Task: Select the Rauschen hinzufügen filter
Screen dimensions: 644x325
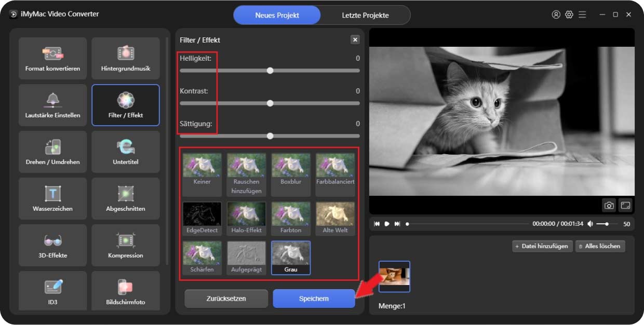Action: tap(247, 174)
